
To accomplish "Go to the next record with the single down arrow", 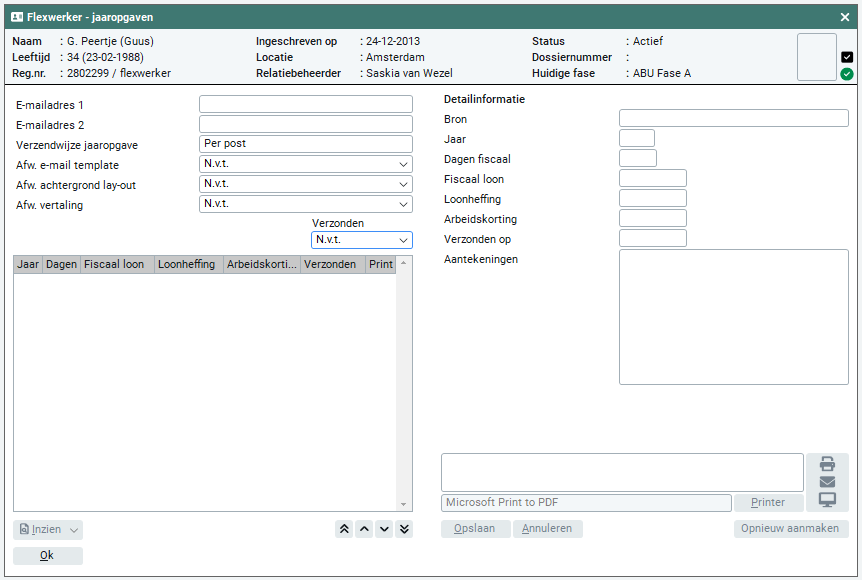I will coord(384,529).
